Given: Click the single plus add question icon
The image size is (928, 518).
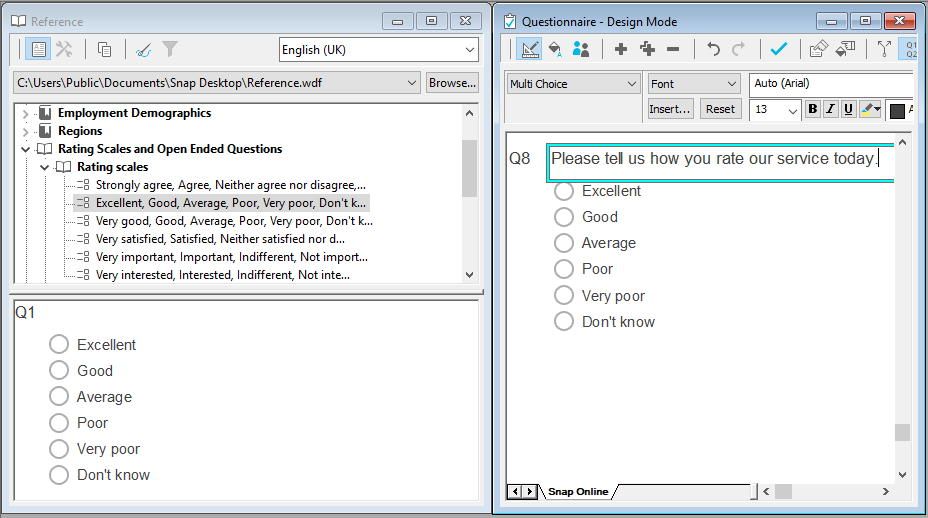Looking at the screenshot, I should click(621, 49).
